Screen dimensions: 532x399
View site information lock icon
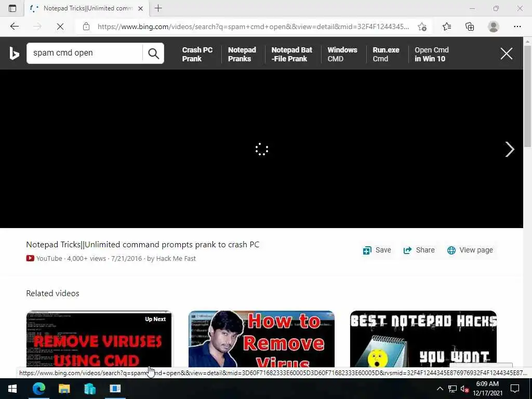tap(86, 26)
